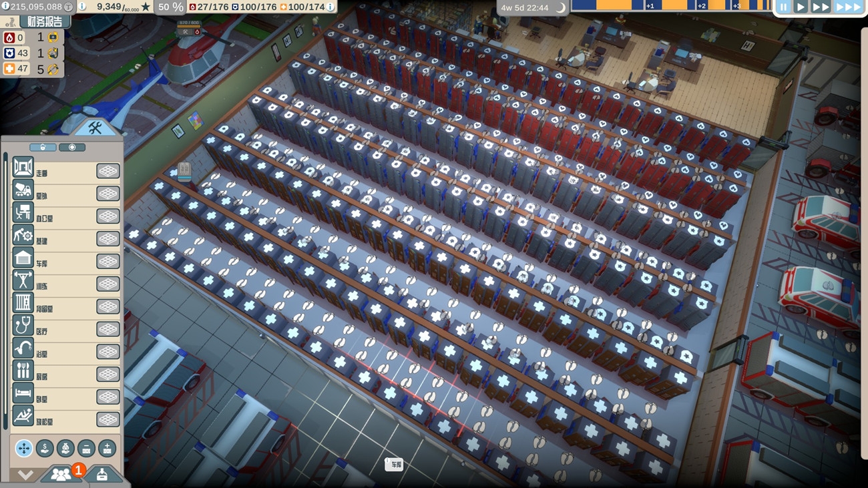Select the 训练 weightlifting training icon

[x=23, y=280]
